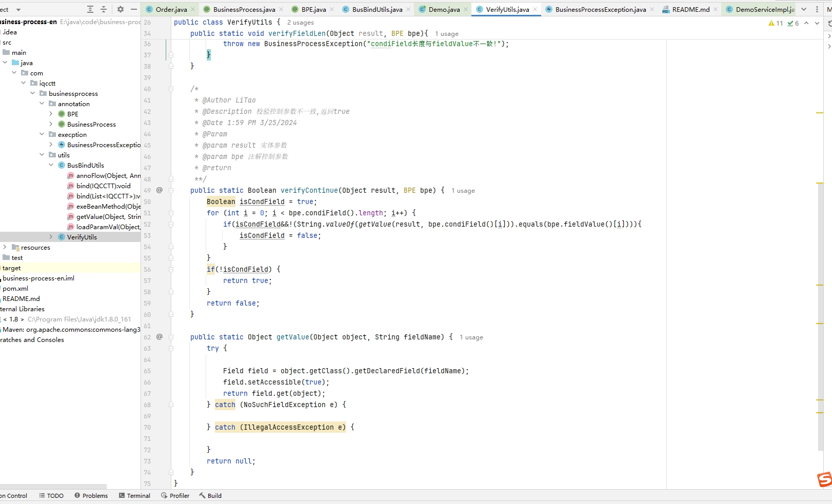
Task: Click the '2 usages' hint for VerifyUtils
Action: (x=301, y=23)
